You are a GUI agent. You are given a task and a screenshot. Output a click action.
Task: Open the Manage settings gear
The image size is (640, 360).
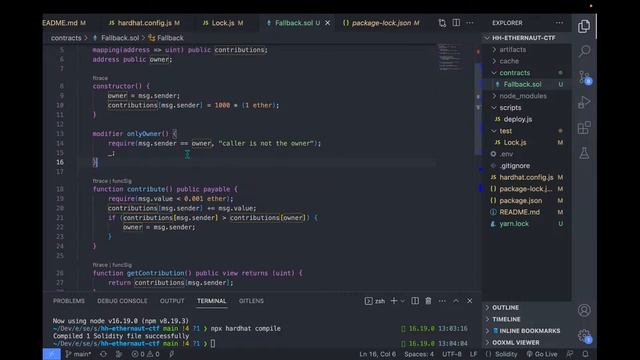(584, 336)
